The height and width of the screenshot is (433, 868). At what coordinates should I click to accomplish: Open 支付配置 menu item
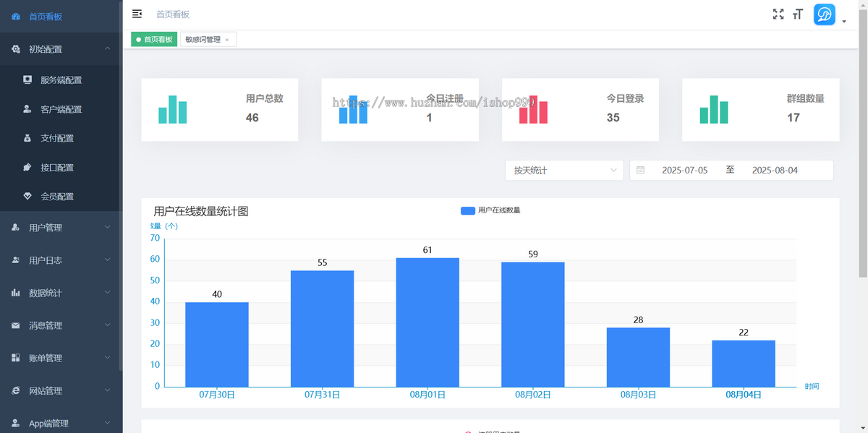point(61,138)
